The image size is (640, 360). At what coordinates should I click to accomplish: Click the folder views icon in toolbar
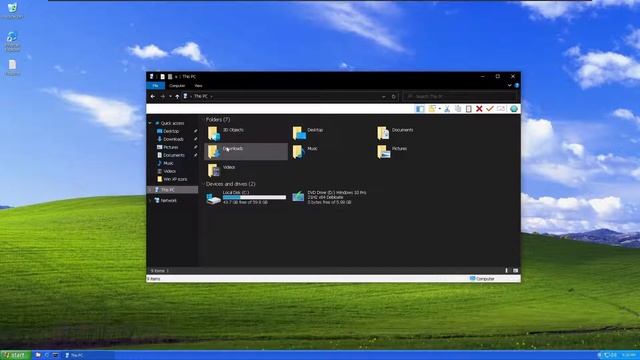tap(431, 109)
